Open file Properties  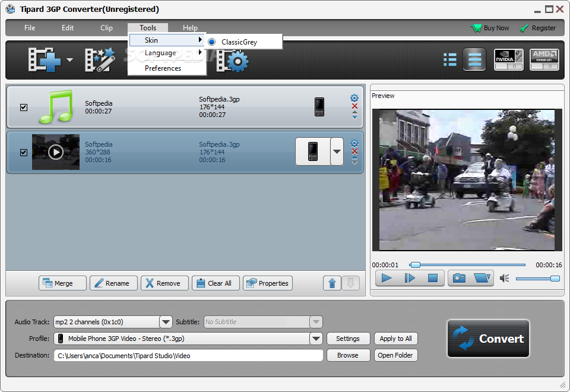pos(268,283)
